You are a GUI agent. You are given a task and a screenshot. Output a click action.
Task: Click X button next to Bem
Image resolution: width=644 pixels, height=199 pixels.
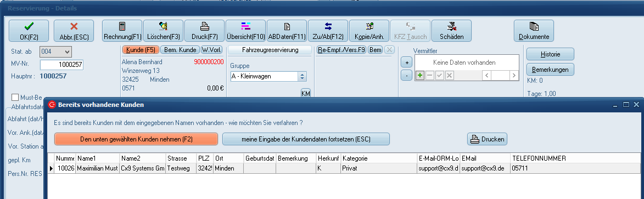(390, 50)
